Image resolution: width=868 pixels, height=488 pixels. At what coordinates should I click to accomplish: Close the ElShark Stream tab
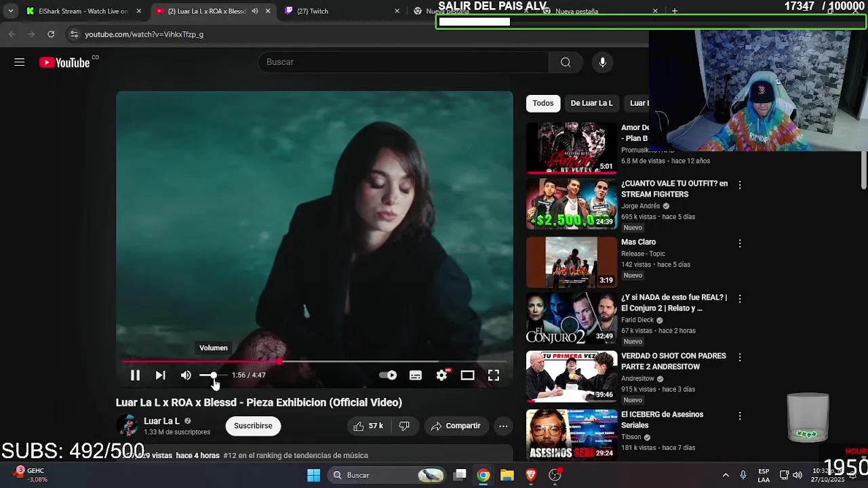138,11
